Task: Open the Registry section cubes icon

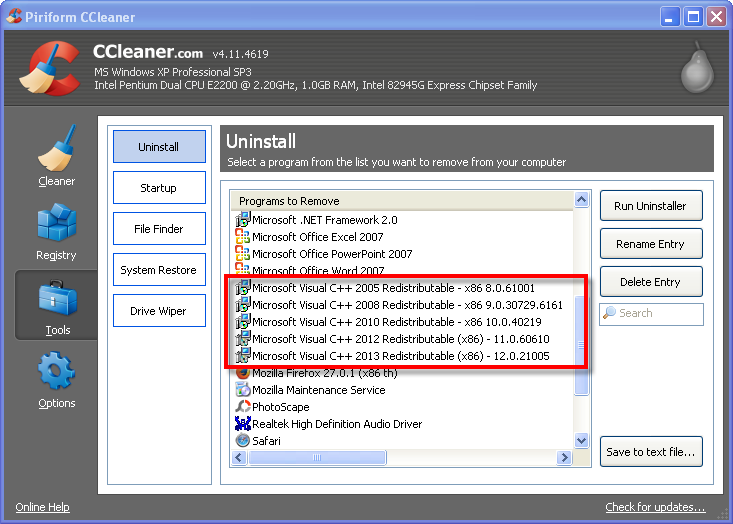Action: 57,223
